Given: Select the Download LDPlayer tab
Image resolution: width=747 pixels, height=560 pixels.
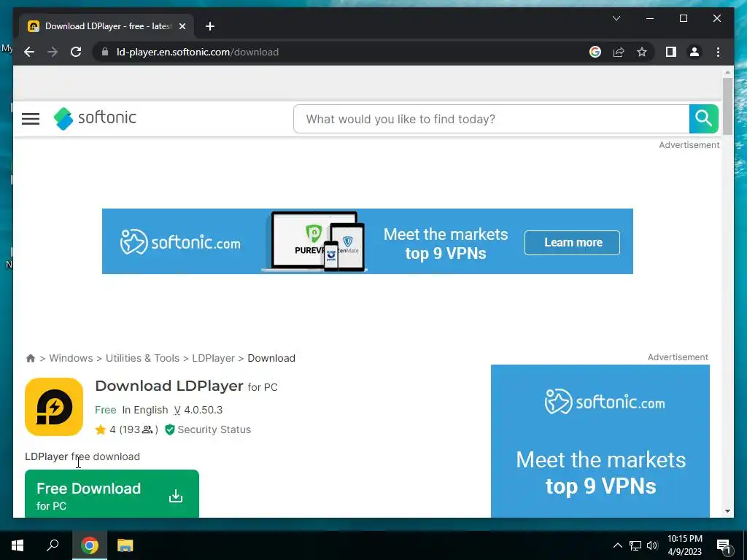Looking at the screenshot, I should pyautogui.click(x=107, y=26).
